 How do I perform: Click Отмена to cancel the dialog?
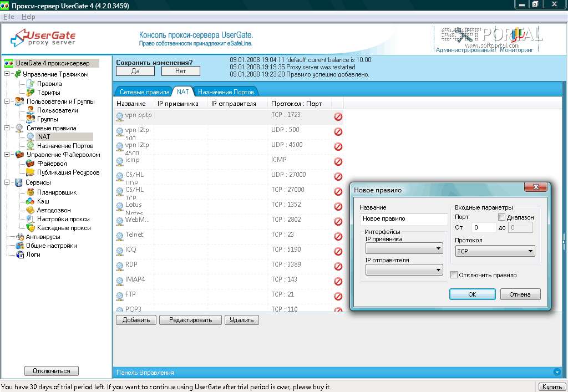(520, 294)
